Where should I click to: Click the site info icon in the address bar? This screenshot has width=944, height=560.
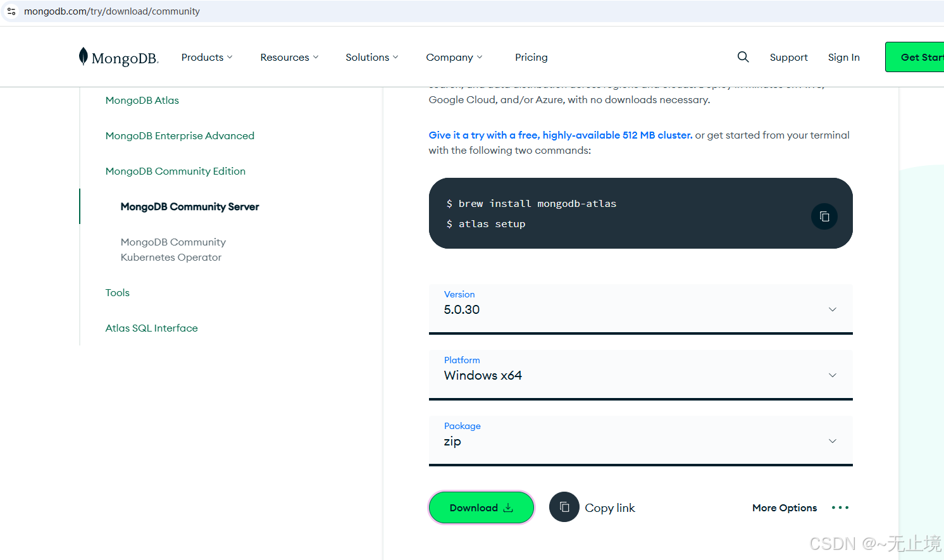11,11
